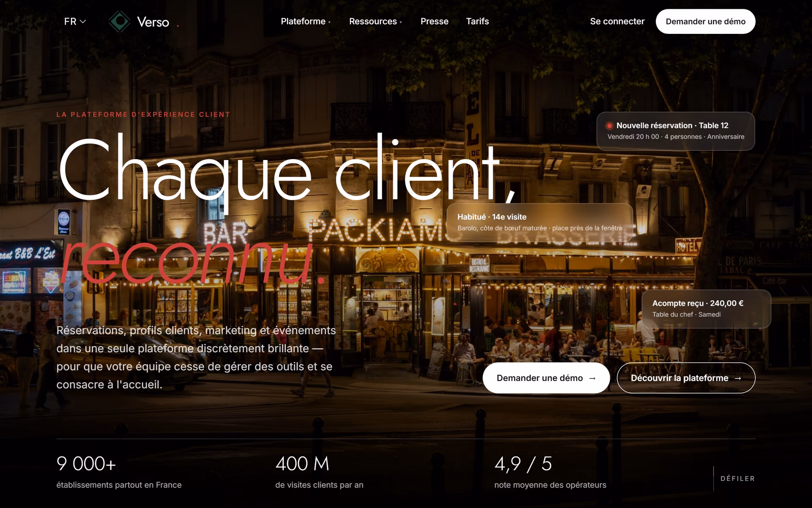This screenshot has width=812, height=508.
Task: Click 'Vendredi 20 h 00 · 4 personnes · Anniversaire' text
Action: [676, 137]
